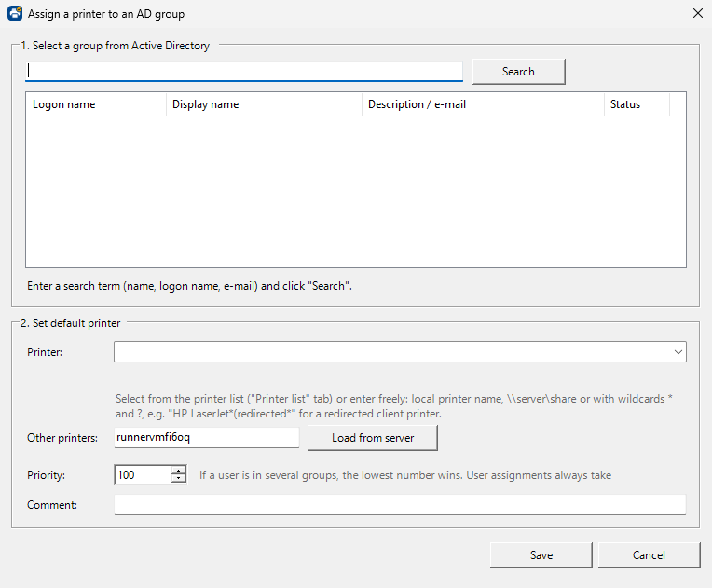The image size is (712, 588).
Task: Click the printer app icon in title bar
Action: tap(15, 14)
